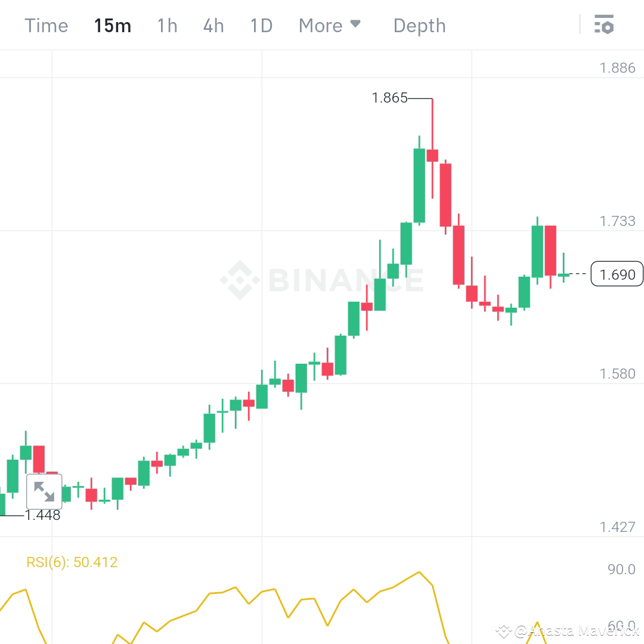The height and width of the screenshot is (644, 644).
Task: Expand additional intervals via the More menu
Action: 330,25
